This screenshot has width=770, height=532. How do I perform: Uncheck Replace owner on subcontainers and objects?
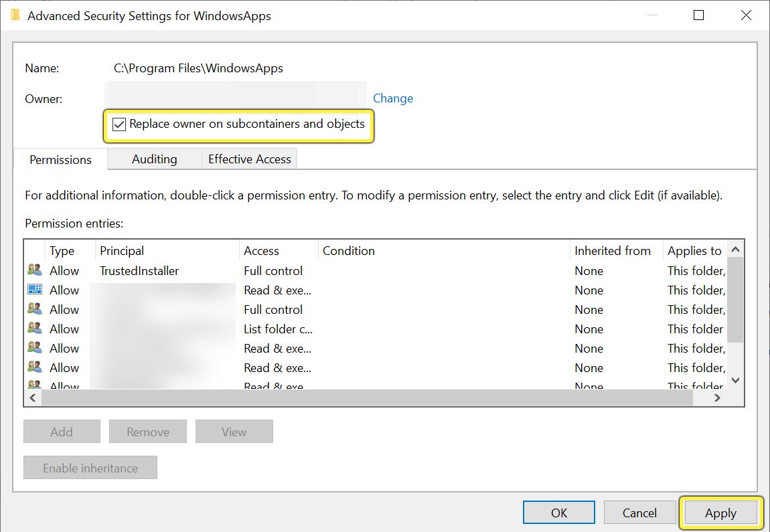coord(119,124)
